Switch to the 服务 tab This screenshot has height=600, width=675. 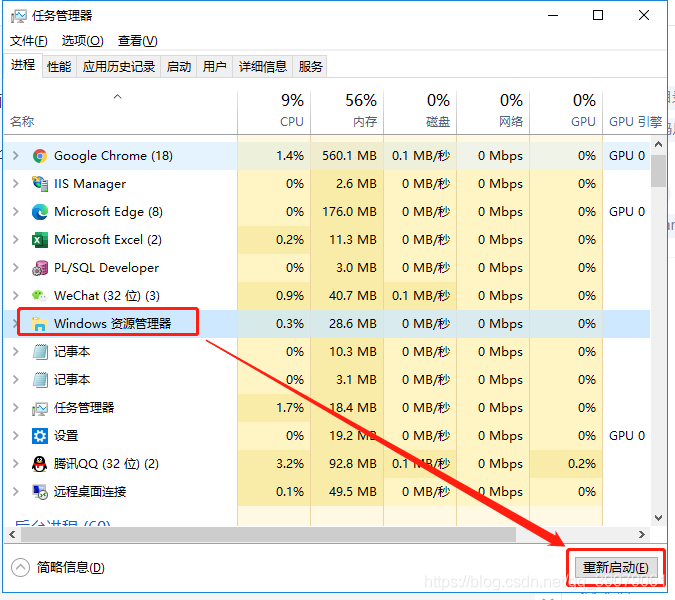(310, 67)
